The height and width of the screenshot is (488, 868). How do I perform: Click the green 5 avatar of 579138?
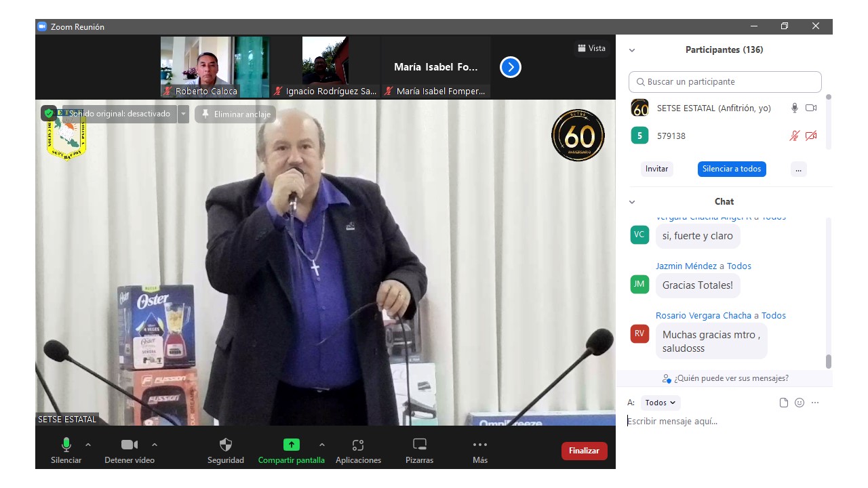tap(639, 136)
